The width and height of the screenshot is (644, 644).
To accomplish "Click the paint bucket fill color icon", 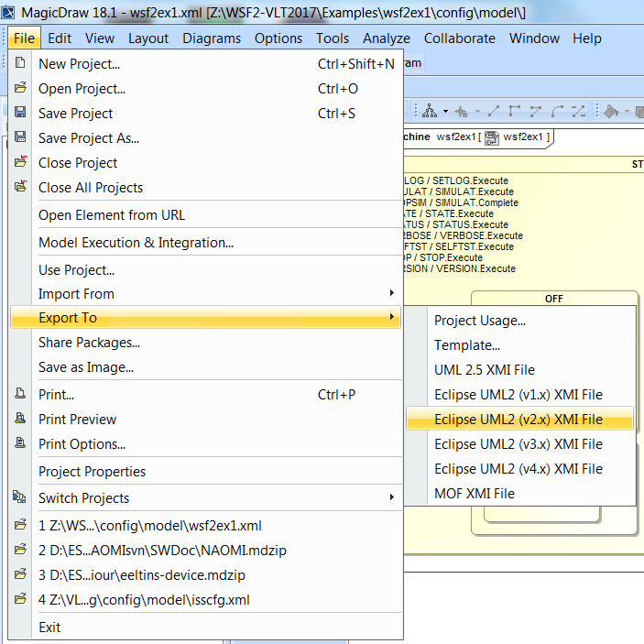I will [611, 111].
